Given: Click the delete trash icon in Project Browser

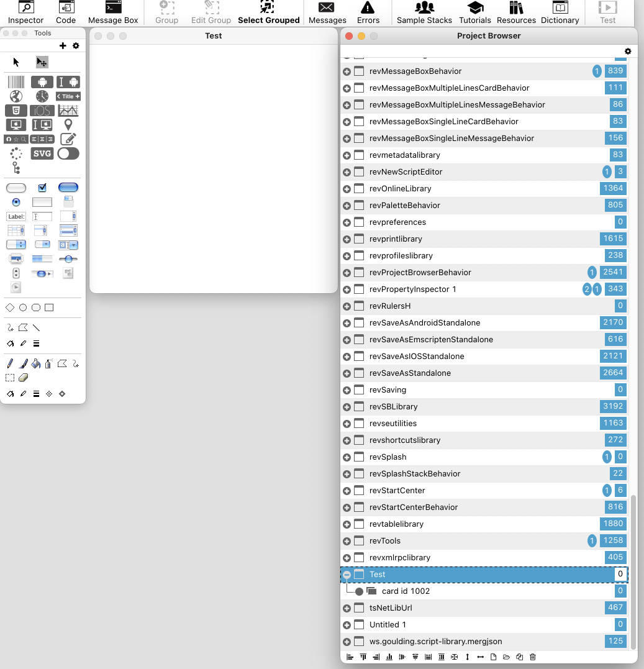Looking at the screenshot, I should pos(533,657).
